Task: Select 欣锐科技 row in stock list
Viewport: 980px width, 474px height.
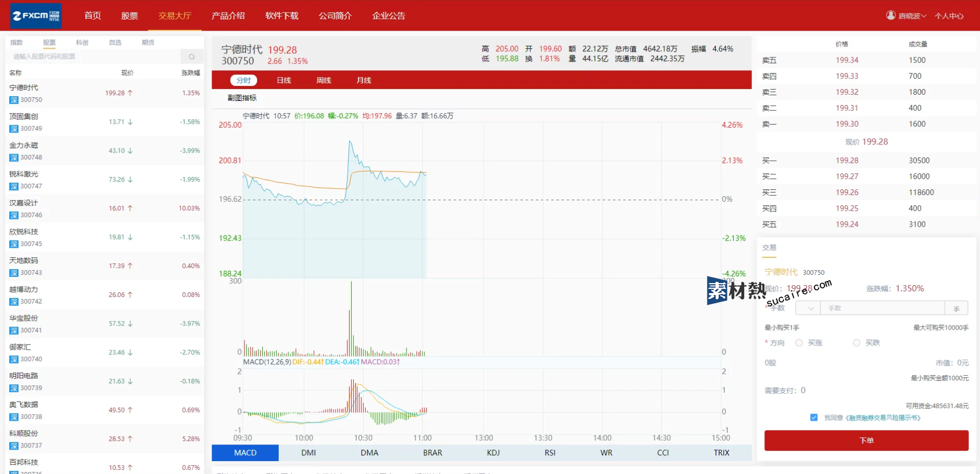Action: (x=104, y=238)
